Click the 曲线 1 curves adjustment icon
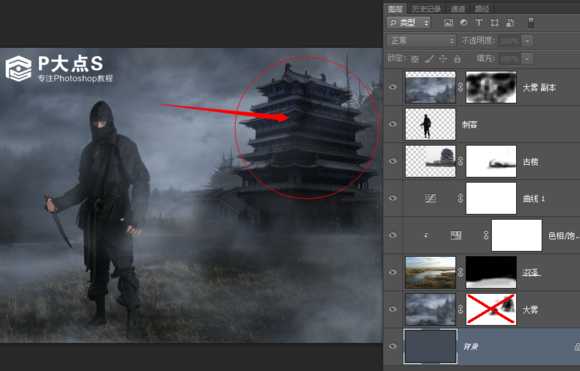 (430, 199)
